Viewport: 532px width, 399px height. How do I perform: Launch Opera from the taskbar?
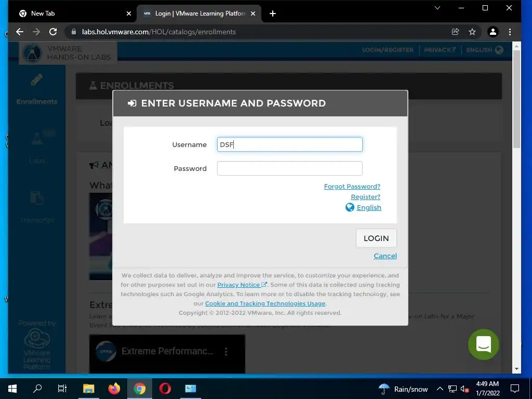tap(165, 389)
